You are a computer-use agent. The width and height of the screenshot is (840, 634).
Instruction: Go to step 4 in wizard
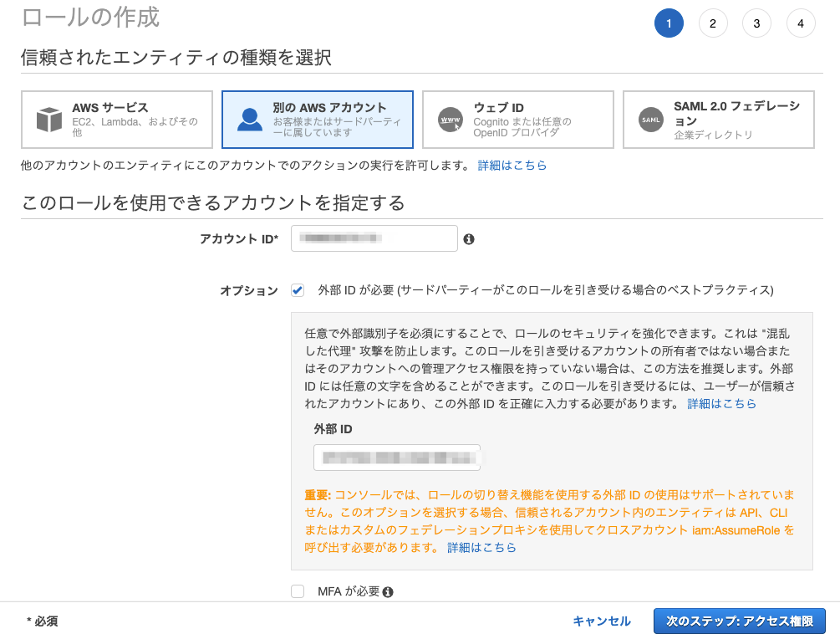pos(801,23)
